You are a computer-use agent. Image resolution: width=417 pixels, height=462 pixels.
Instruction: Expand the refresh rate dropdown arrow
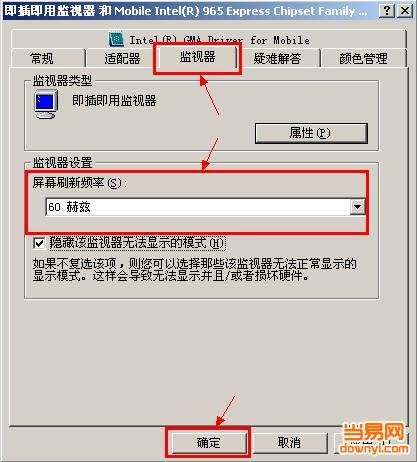pos(357,207)
